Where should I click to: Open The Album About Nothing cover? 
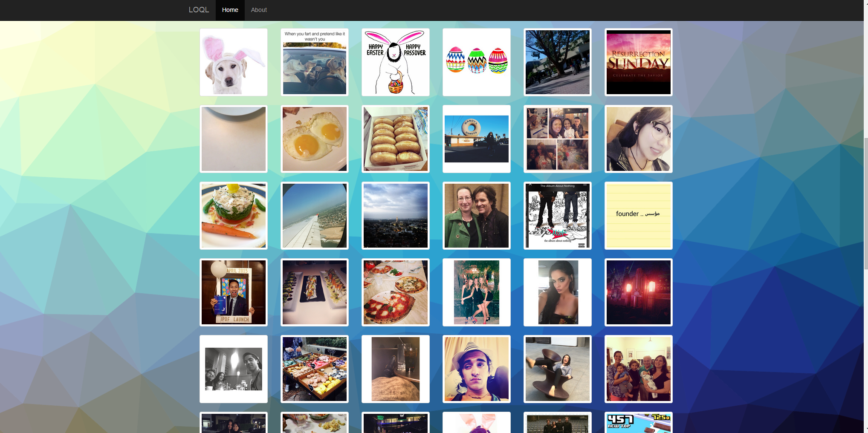[x=558, y=216]
